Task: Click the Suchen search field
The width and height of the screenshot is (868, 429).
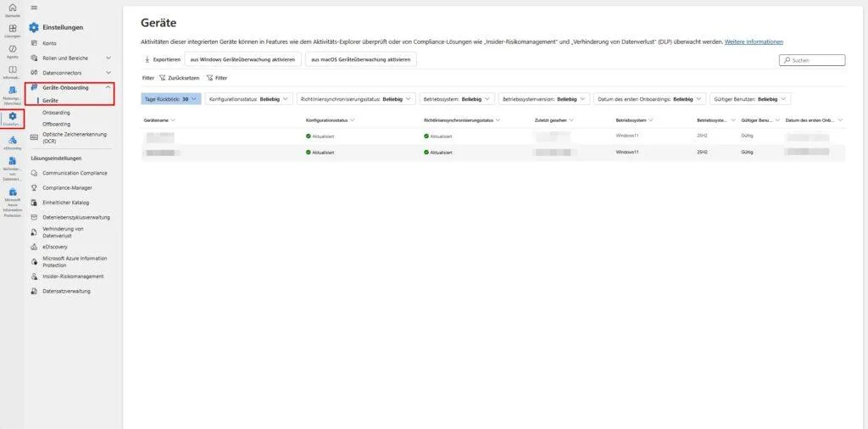Action: click(812, 60)
